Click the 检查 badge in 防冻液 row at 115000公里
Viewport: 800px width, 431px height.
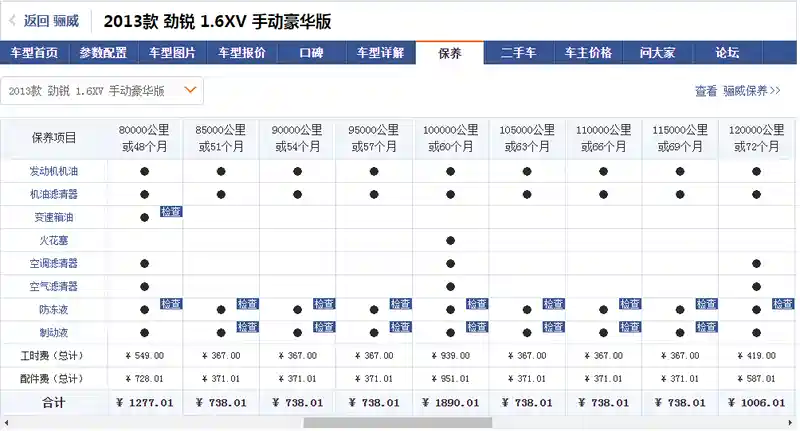tap(707, 304)
